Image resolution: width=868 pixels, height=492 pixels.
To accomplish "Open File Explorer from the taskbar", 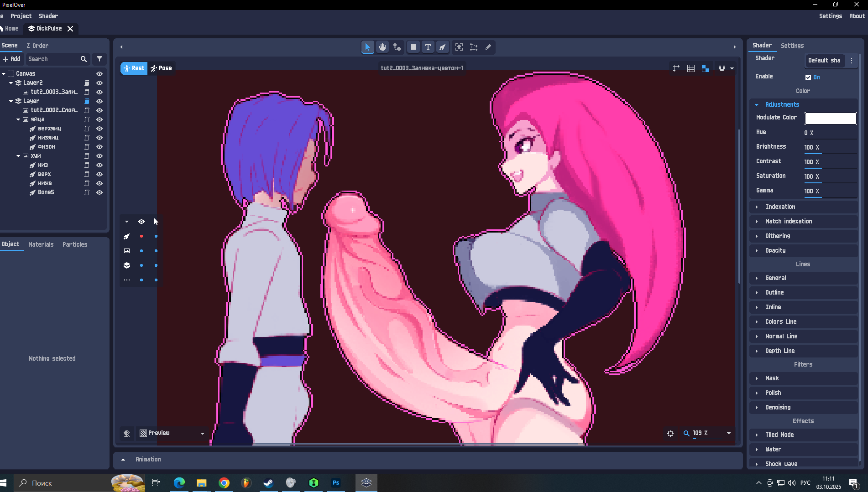I will click(x=202, y=483).
